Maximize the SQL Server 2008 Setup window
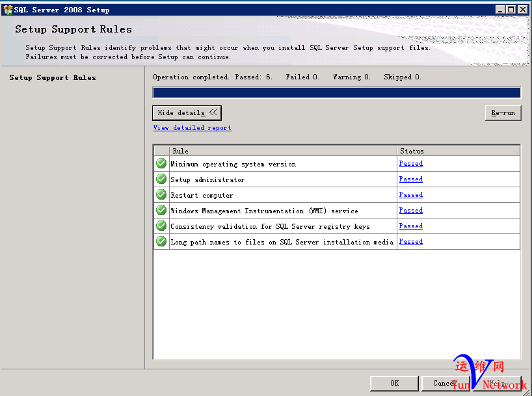 point(511,10)
